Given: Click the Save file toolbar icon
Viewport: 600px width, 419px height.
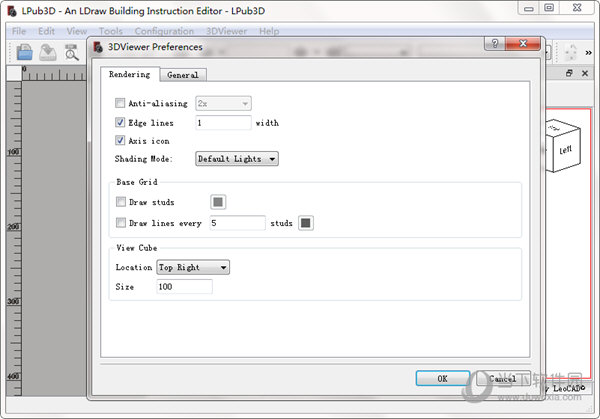Looking at the screenshot, I should click(x=48, y=52).
